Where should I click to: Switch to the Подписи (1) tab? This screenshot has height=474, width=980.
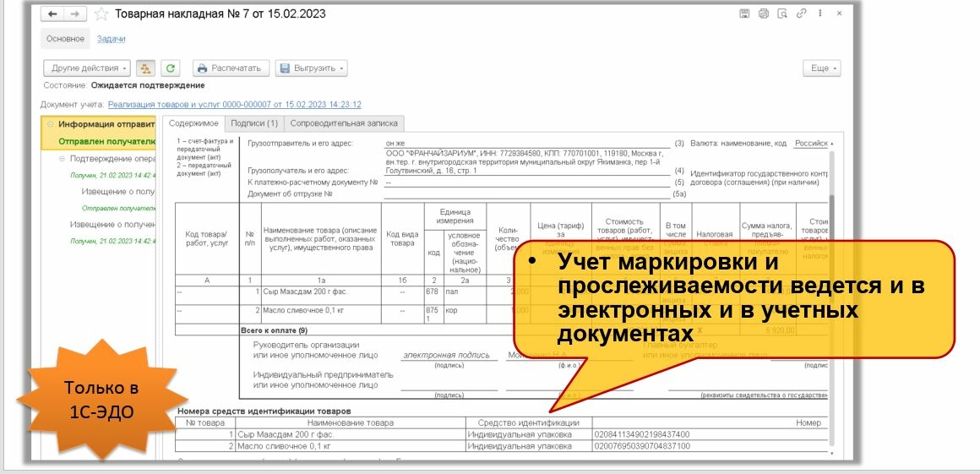253,123
